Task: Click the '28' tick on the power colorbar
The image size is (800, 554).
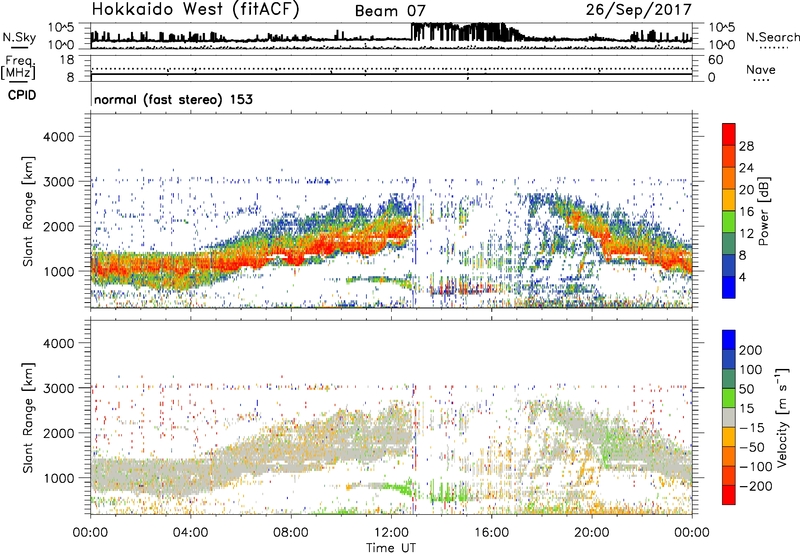Action: (746, 146)
